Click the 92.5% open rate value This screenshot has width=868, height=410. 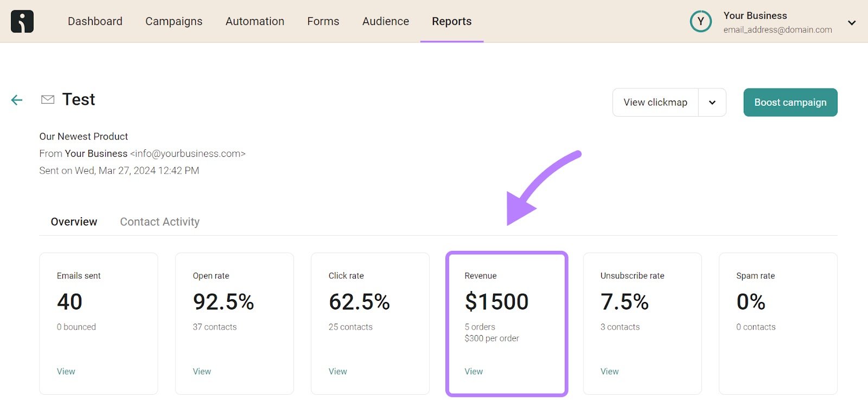tap(224, 302)
